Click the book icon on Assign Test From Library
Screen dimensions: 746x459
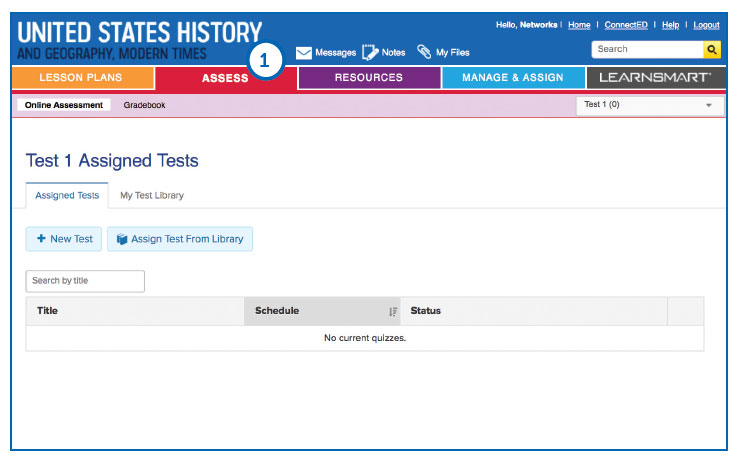(122, 239)
